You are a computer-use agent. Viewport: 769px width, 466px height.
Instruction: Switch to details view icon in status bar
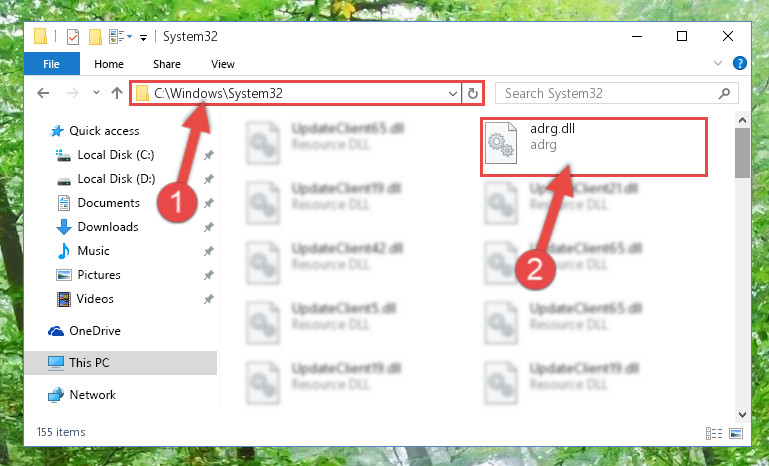click(714, 433)
